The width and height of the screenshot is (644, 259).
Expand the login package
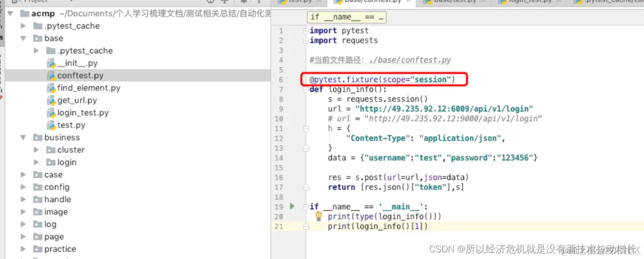tap(36, 162)
